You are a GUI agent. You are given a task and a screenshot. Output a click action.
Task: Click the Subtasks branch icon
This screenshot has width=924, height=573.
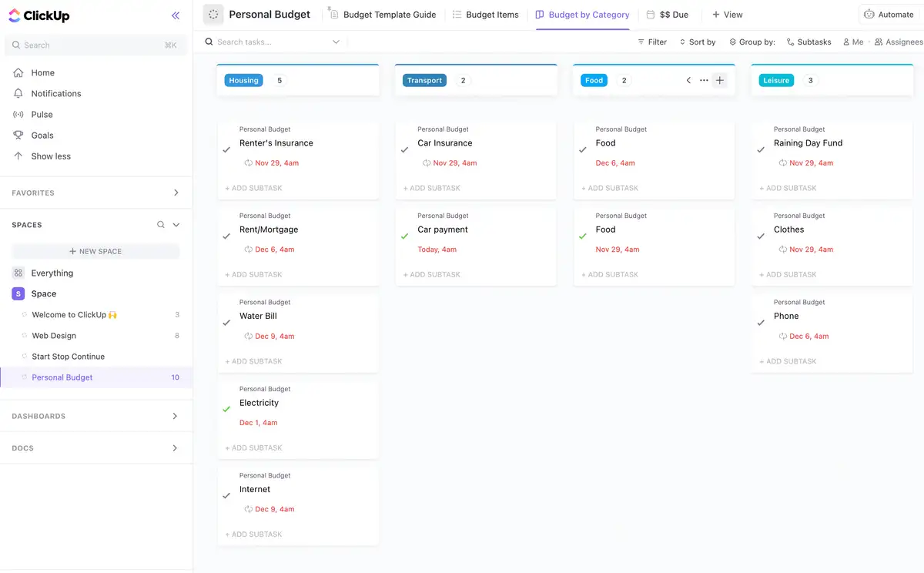(791, 42)
